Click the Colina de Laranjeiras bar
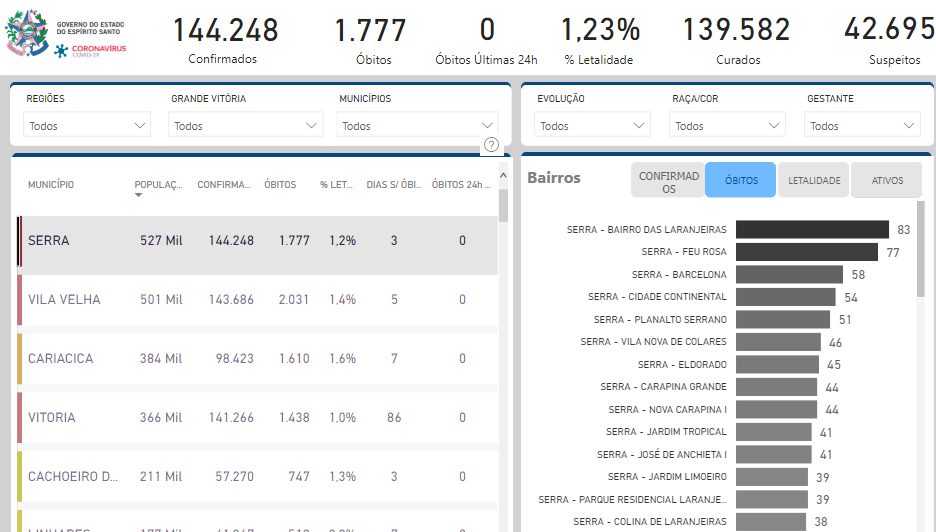 [771, 522]
